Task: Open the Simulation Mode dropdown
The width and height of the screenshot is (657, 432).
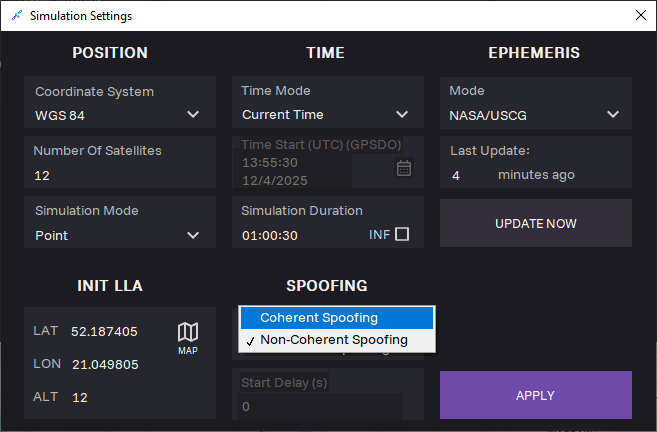Action: click(x=193, y=236)
